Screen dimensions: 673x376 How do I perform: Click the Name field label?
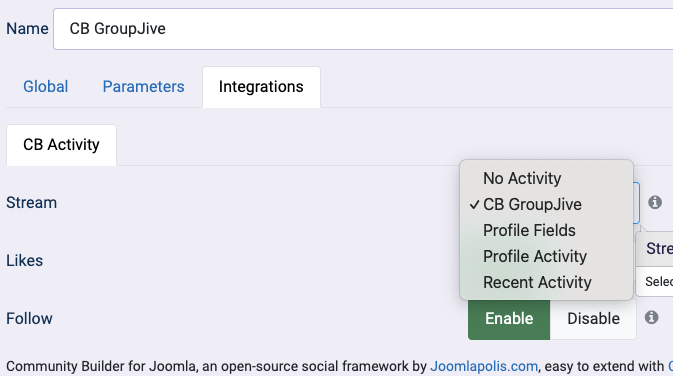[27, 29]
